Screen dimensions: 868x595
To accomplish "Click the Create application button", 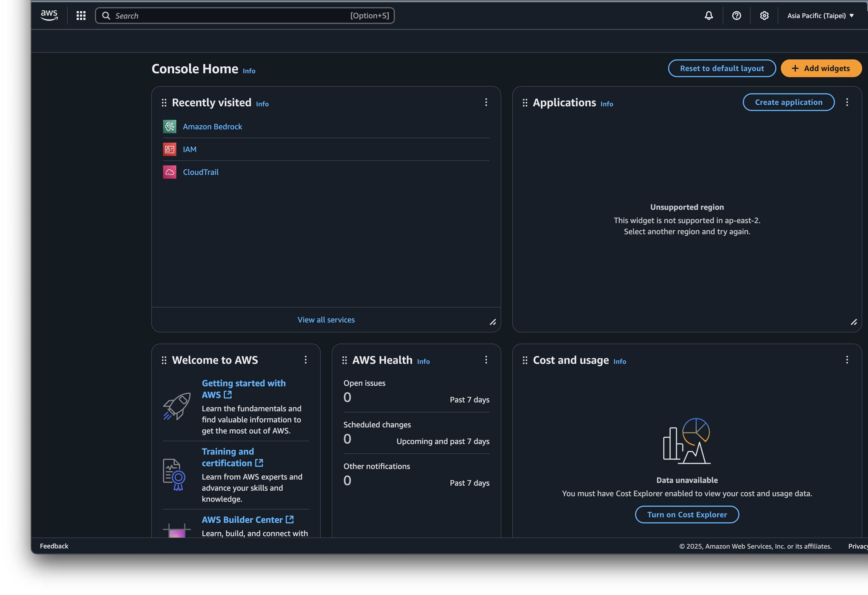I will 788,102.
